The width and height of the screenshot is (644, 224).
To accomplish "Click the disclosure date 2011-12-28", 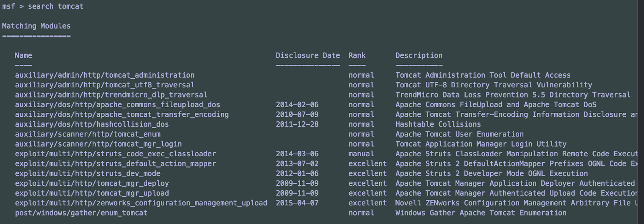I will tap(297, 124).
